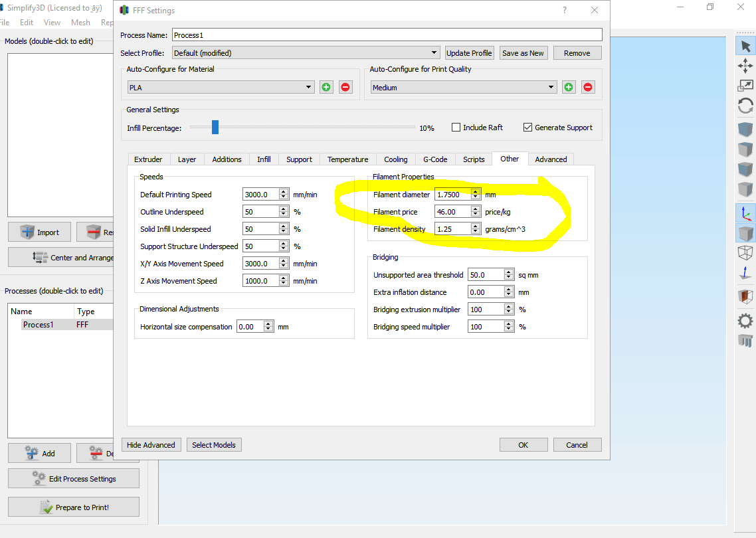This screenshot has width=756, height=538.
Task: Open the cross section view tool
Action: [x=745, y=296]
